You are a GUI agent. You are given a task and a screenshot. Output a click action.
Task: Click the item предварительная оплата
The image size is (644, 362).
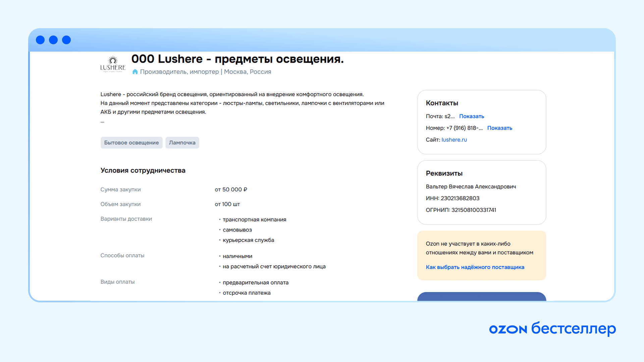pos(256,283)
